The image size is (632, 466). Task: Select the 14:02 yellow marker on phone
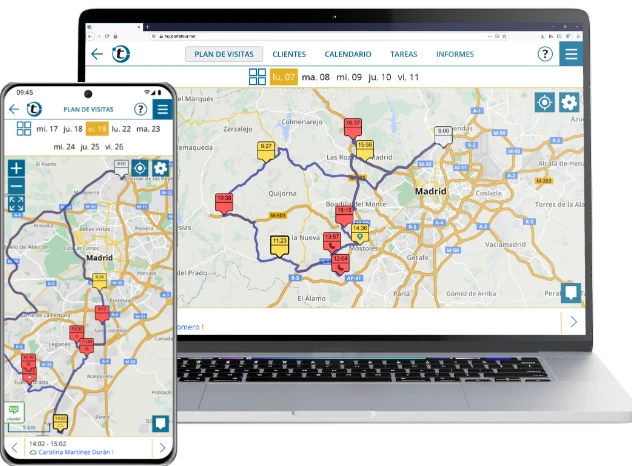(60, 423)
